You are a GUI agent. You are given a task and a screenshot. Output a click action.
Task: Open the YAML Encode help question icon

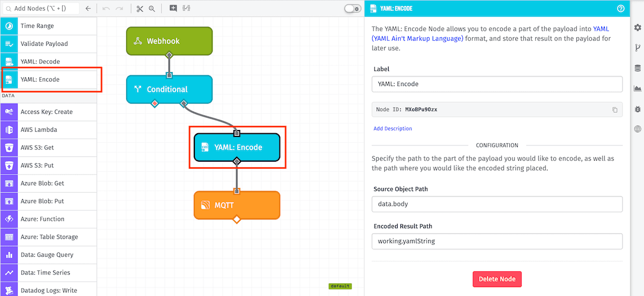[x=621, y=9]
